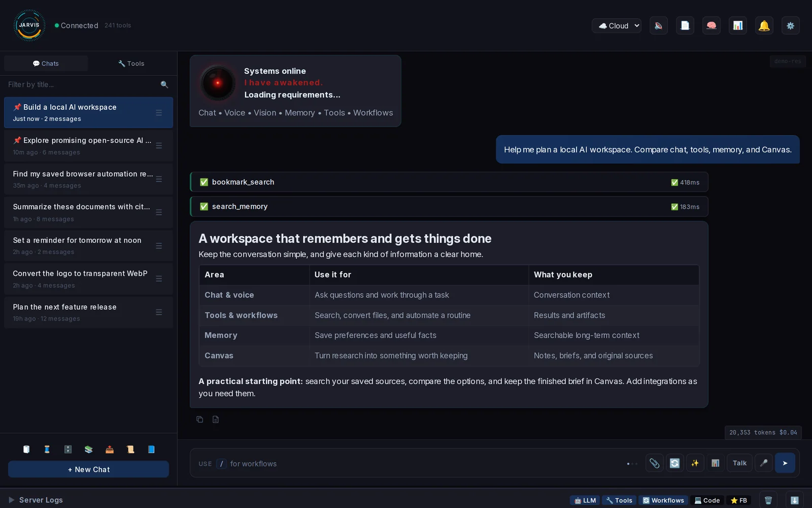Image resolution: width=812 pixels, height=508 pixels.
Task: Open menu for Convert the logo chat
Action: click(159, 279)
